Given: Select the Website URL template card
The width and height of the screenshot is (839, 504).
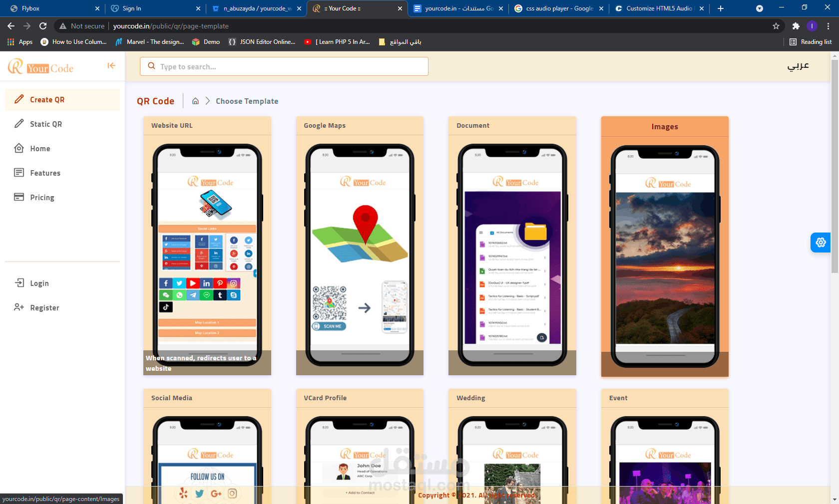Looking at the screenshot, I should [207, 246].
